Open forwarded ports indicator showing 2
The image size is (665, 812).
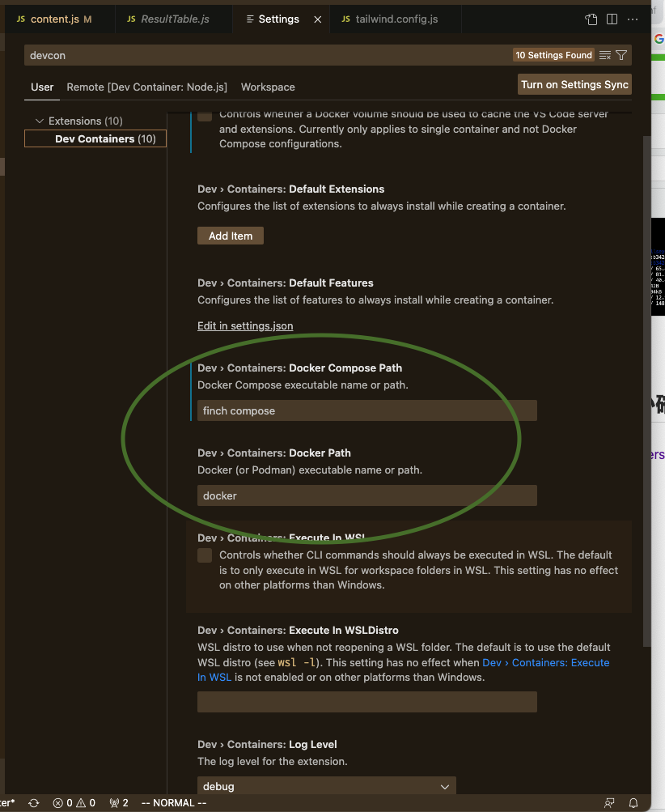pyautogui.click(x=118, y=802)
